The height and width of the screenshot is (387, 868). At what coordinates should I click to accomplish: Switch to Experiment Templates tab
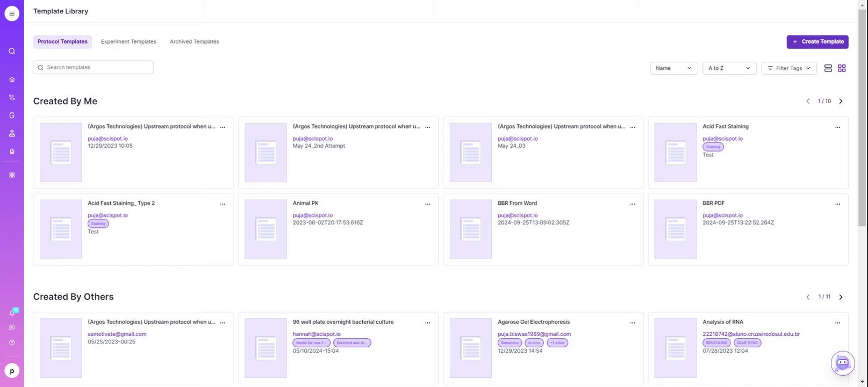coord(128,42)
